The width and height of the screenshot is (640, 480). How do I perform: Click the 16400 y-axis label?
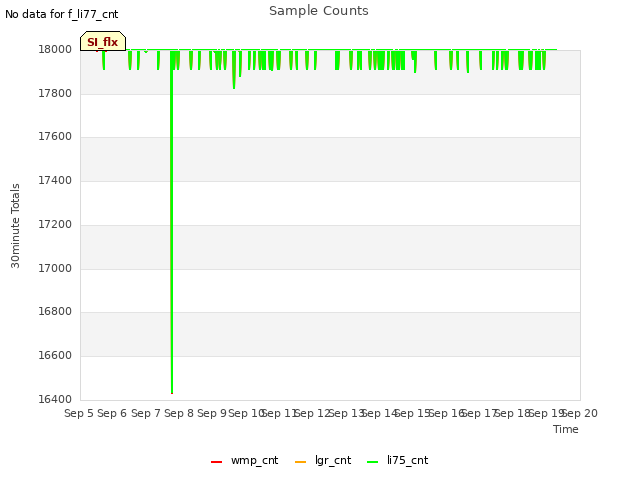click(55, 399)
